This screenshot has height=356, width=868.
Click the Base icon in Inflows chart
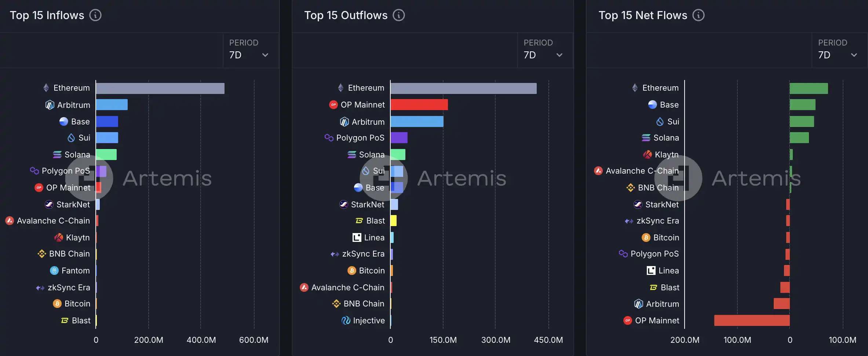point(64,121)
